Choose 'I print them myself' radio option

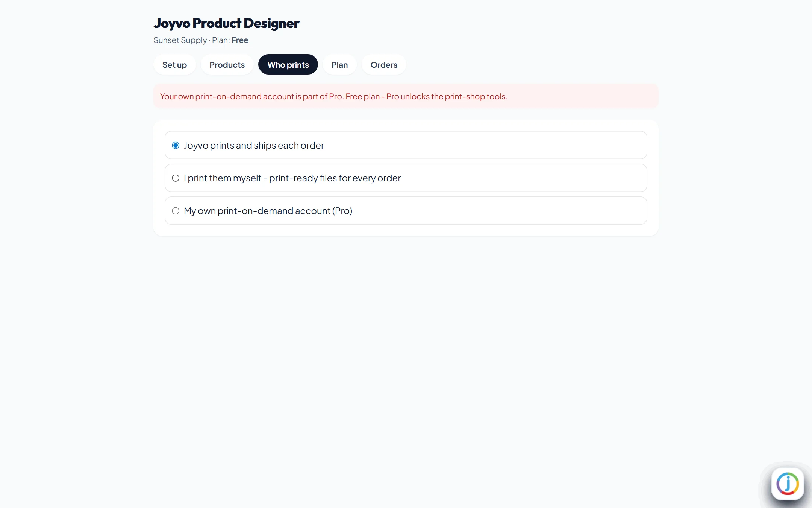176,178
